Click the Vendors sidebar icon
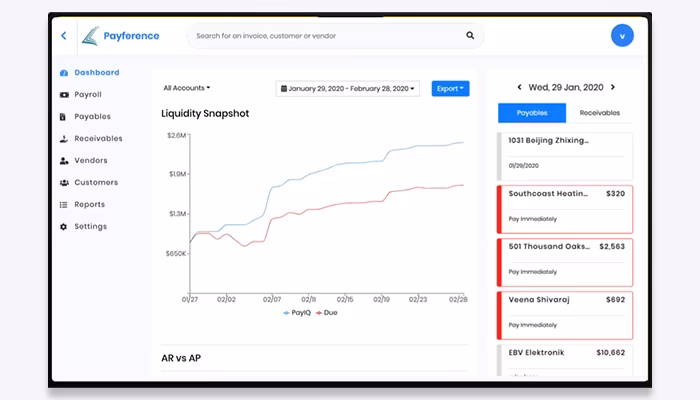 pyautogui.click(x=64, y=161)
